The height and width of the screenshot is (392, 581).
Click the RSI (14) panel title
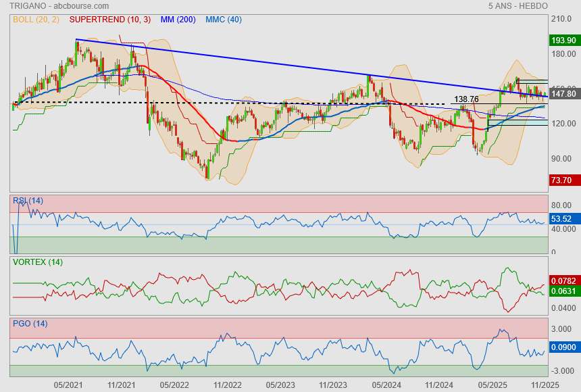pyautogui.click(x=28, y=201)
